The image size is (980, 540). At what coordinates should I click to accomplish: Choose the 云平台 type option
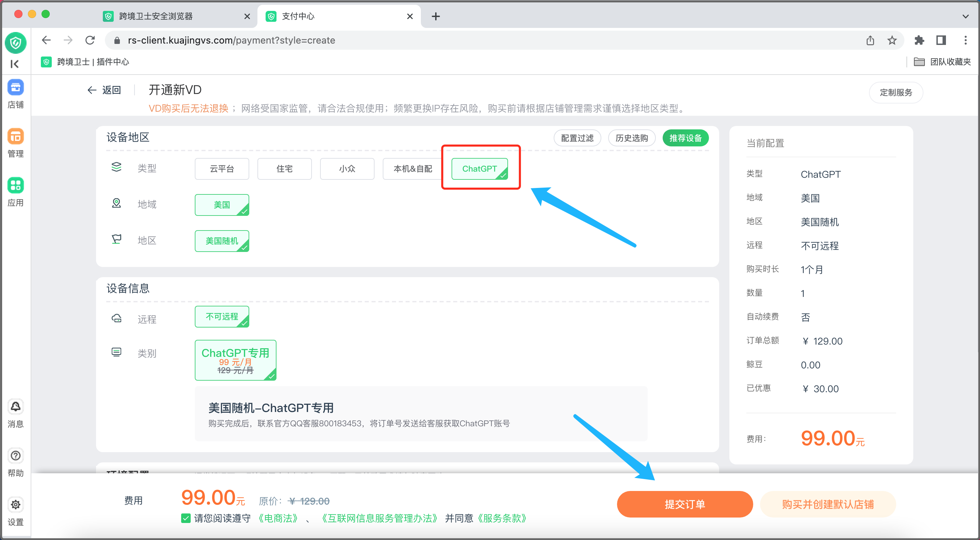coord(222,169)
